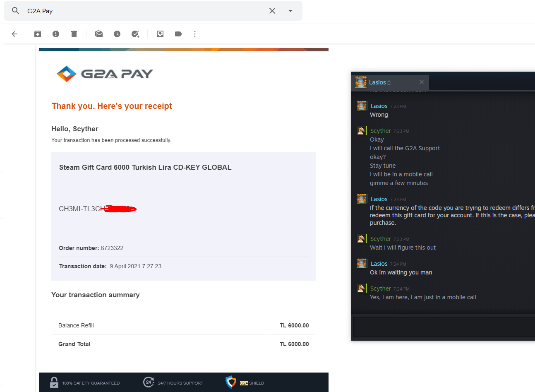This screenshot has width=535, height=392.
Task: Click the TL 6000.00 amount in Grand Total row
Action: click(294, 344)
